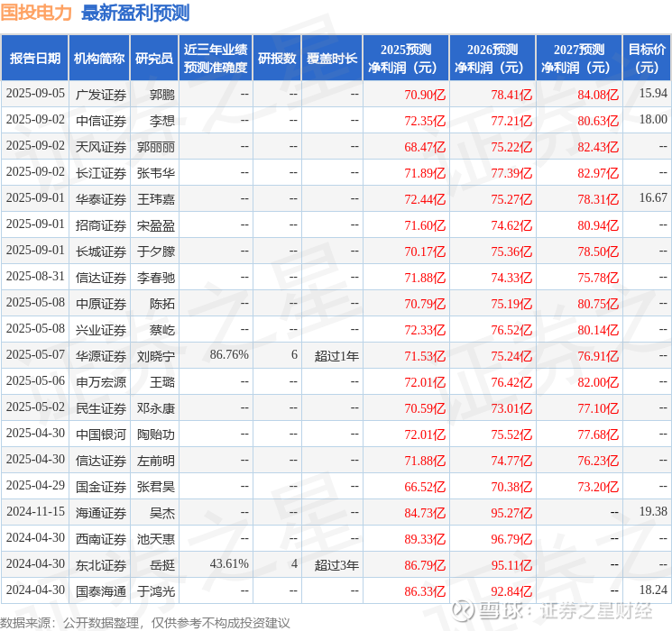Click the 2024-11-15 report date
Screen dimensions: 672x631
(35, 511)
